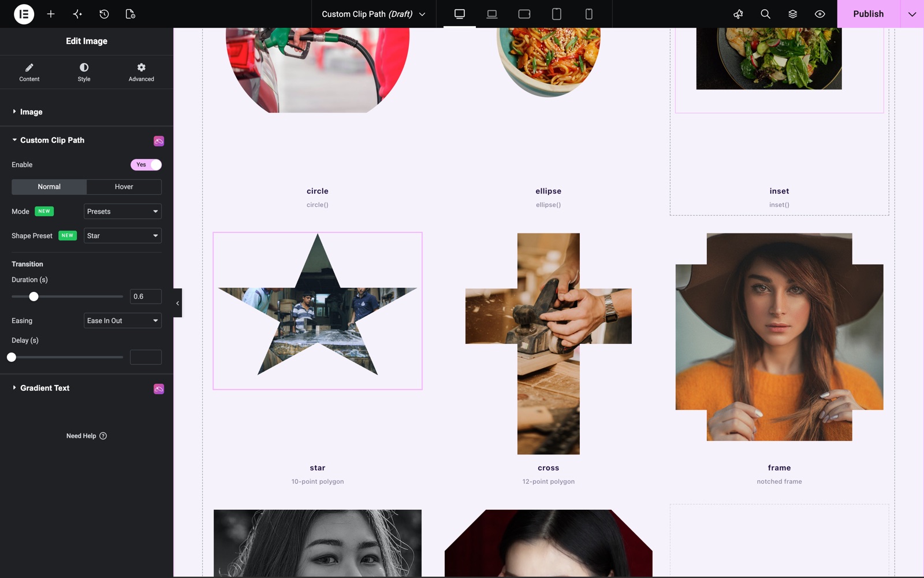
Task: Click the Publish button
Action: coord(869,14)
